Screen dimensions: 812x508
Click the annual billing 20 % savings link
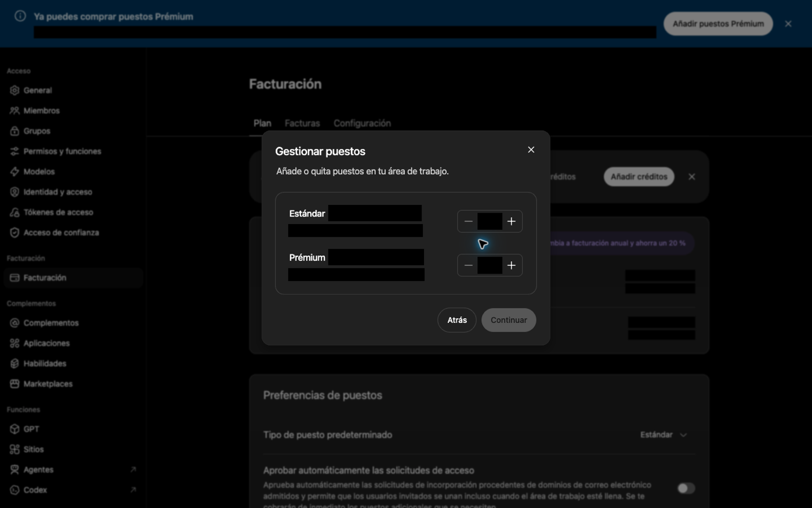coord(618,243)
